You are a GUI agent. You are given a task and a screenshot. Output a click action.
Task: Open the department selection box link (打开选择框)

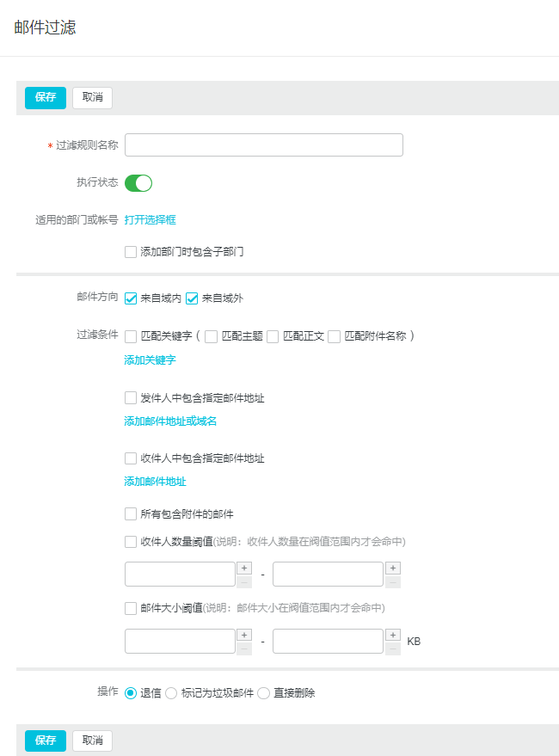tap(150, 220)
